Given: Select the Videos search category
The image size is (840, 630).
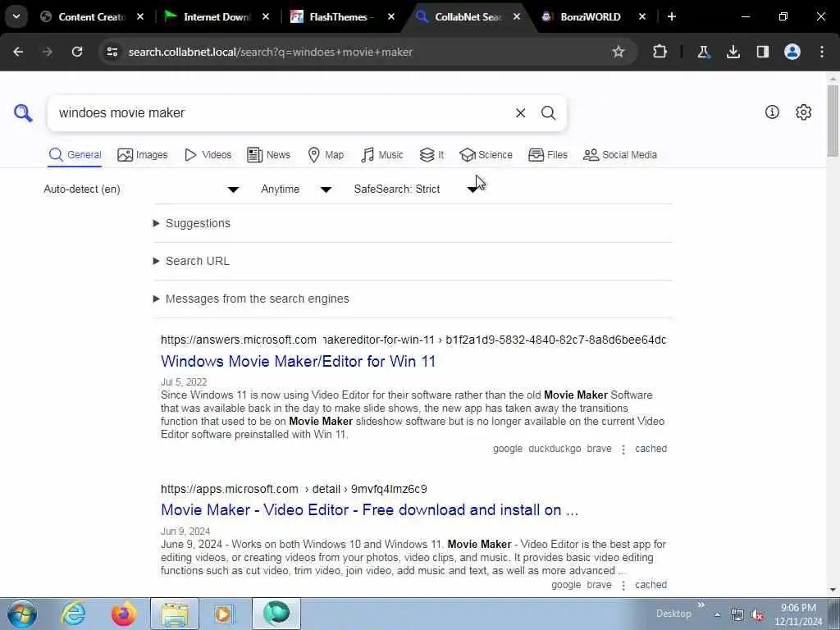Looking at the screenshot, I should tap(208, 155).
